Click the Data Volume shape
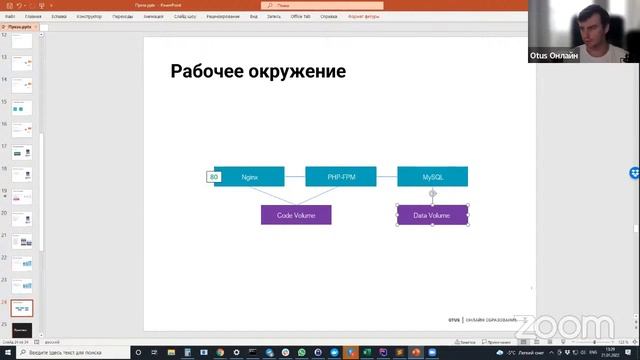This screenshot has height=360, width=640. tap(433, 215)
